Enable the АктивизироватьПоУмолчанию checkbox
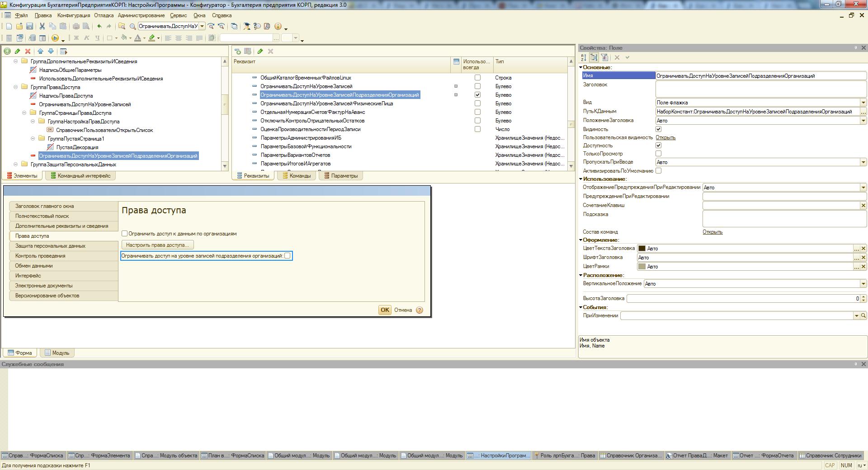 click(659, 171)
